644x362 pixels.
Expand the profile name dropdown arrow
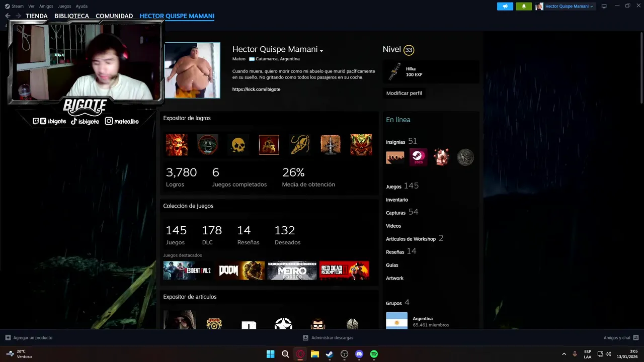click(321, 51)
